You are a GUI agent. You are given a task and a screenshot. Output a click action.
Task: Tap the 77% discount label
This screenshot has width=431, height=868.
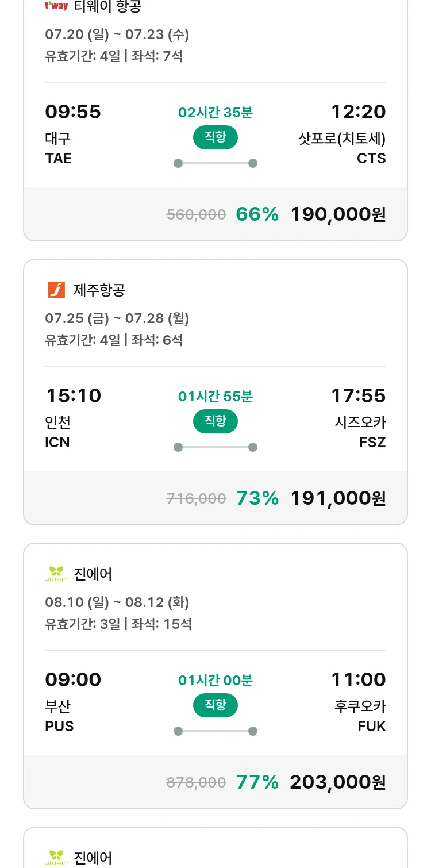click(257, 782)
